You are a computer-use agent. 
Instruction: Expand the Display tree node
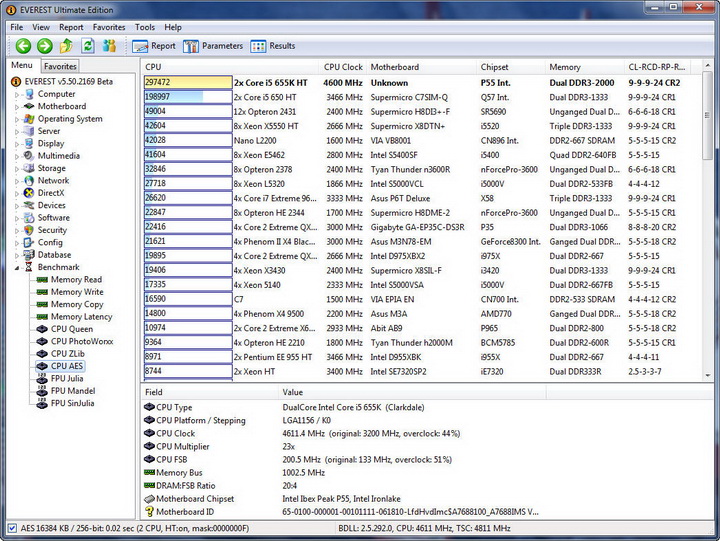pyautogui.click(x=17, y=144)
